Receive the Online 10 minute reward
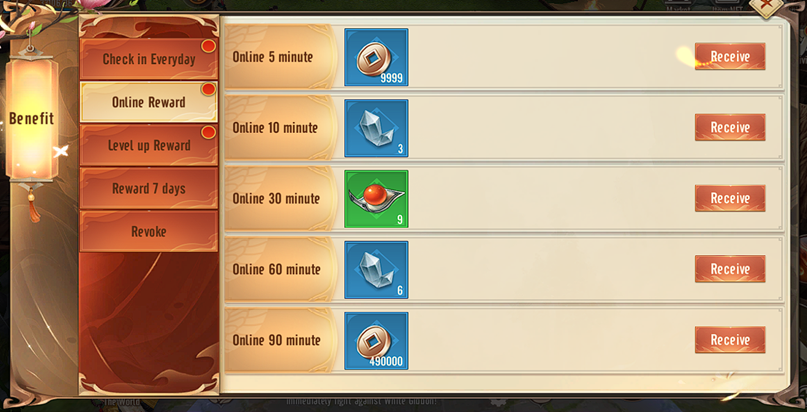Image resolution: width=807 pixels, height=412 pixels. coord(730,128)
